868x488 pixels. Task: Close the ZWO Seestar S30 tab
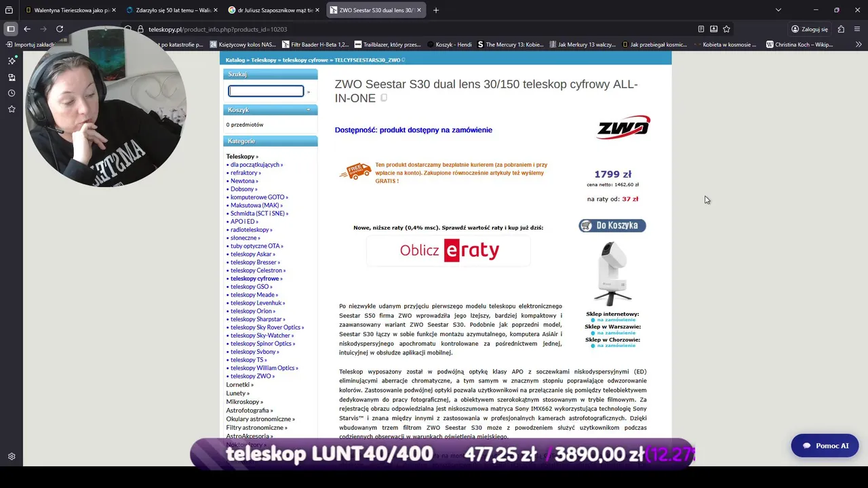420,10
